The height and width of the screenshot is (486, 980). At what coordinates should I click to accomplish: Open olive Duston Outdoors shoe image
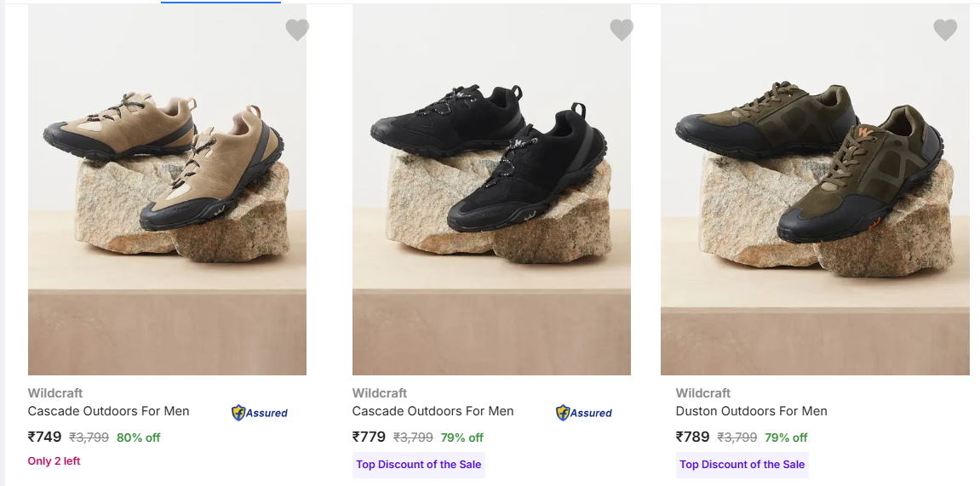coord(815,189)
